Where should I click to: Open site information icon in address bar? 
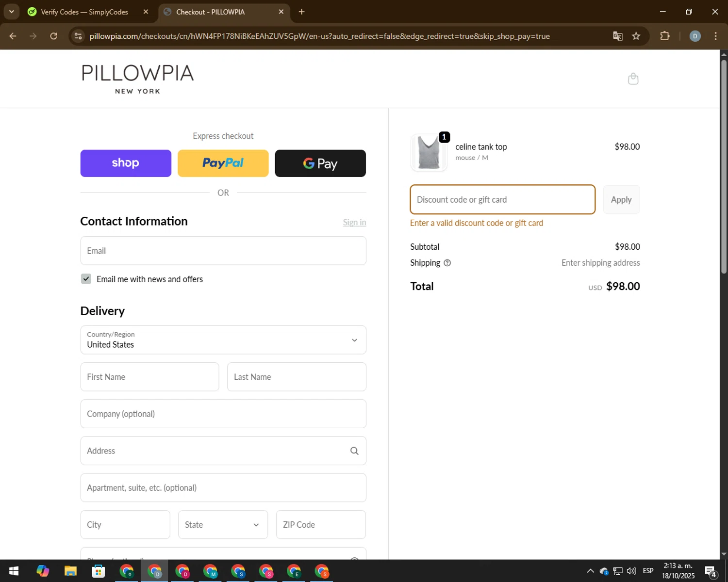pyautogui.click(x=78, y=36)
